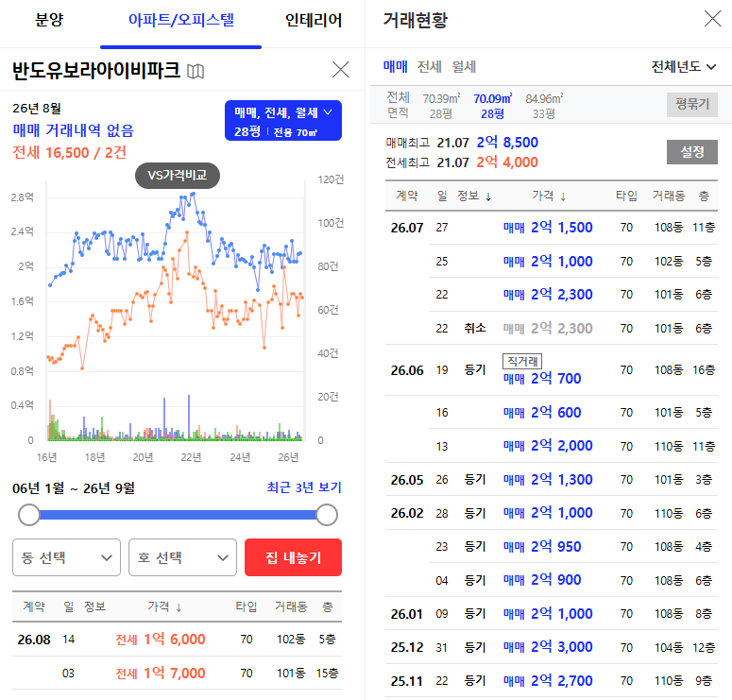Viewport: 732px width, 700px height.
Task: Select the right date range slider handle
Action: point(327,515)
